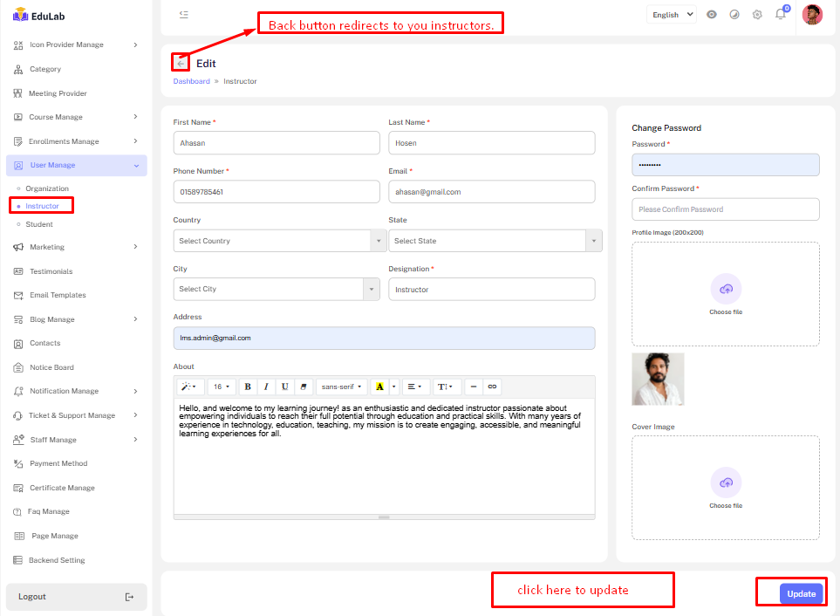Open the Select Country dropdown
The width and height of the screenshot is (840, 616).
[279, 241]
